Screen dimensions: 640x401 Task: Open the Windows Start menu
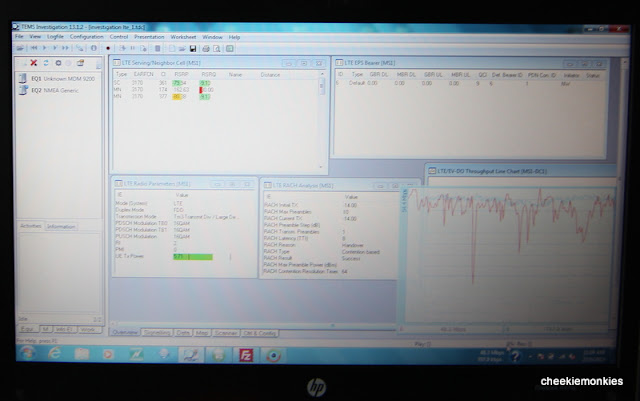(x=28, y=354)
